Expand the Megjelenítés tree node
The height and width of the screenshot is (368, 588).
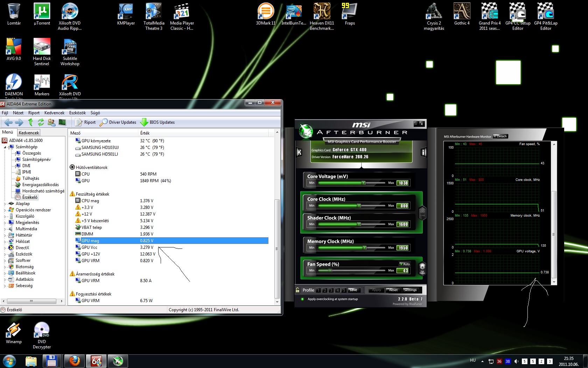[x=5, y=223]
